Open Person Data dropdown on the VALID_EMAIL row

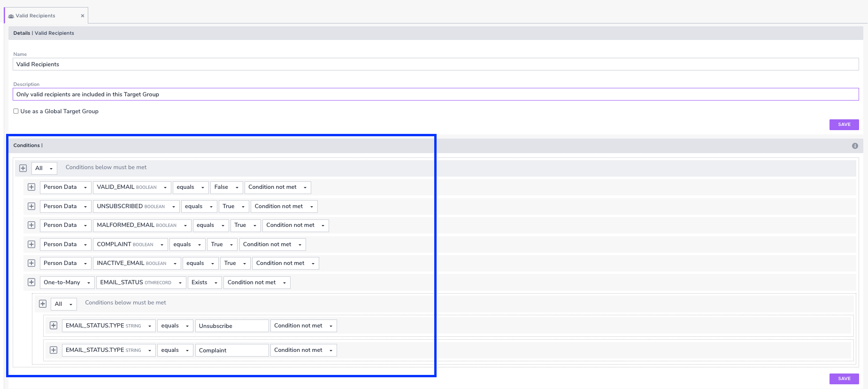point(65,187)
